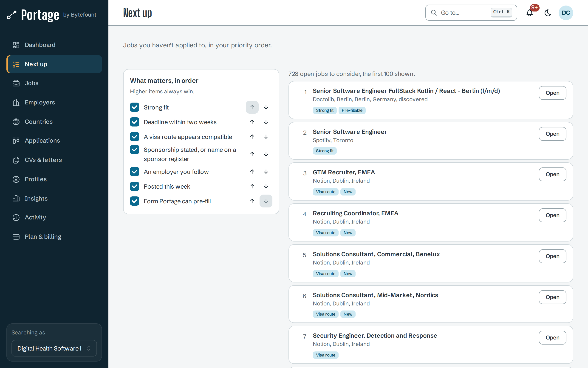This screenshot has height=368, width=588.
Task: Click 'Solutions Consultant, Mid-Market, Nordics' title
Action: point(375,295)
